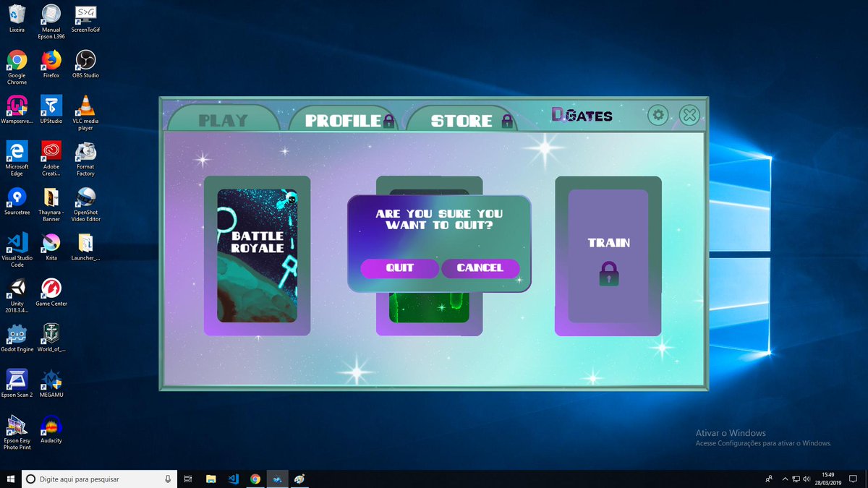Launch Wampserver desktop shortcut
Viewport: 868px width, 488px height.
coord(17,110)
